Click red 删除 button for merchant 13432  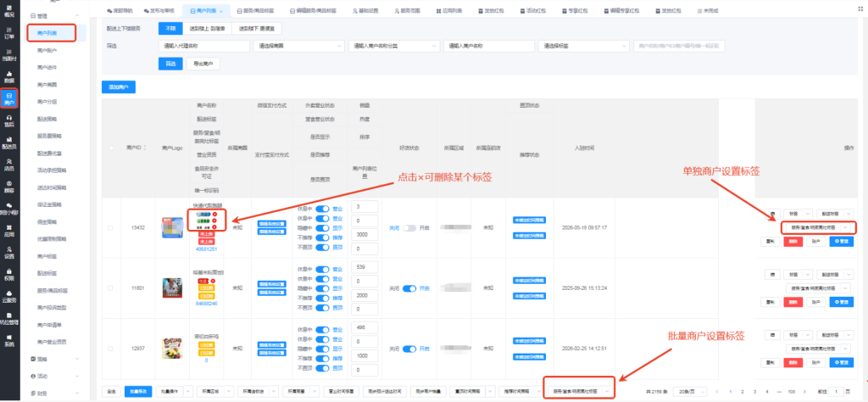click(x=793, y=242)
